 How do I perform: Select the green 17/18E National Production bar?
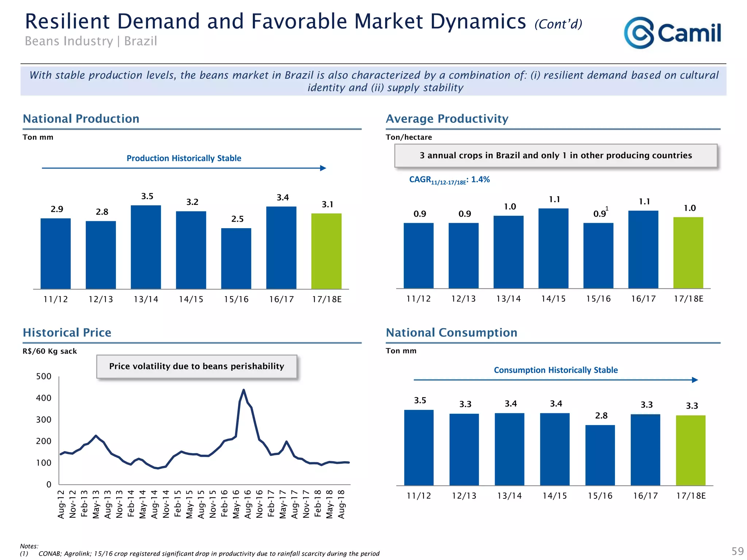(326, 251)
